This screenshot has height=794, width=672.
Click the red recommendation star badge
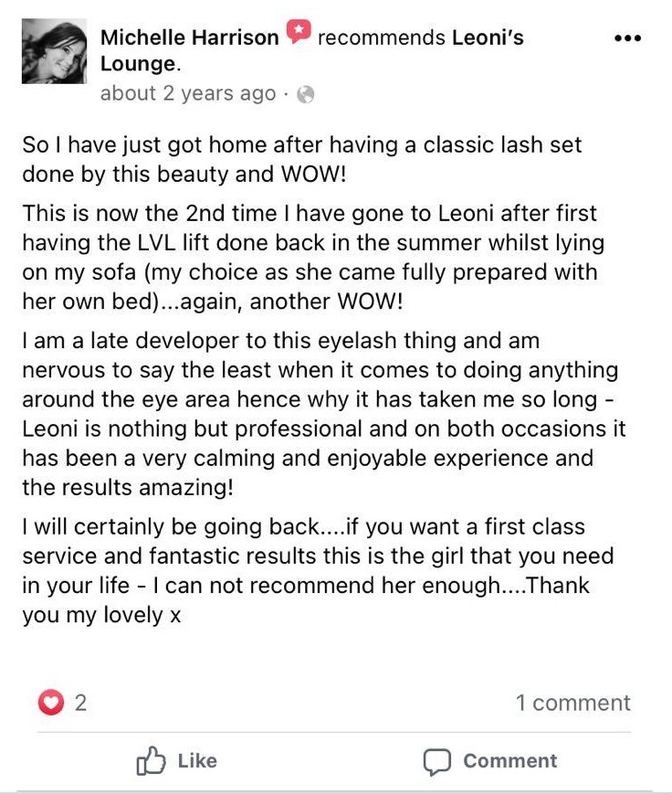click(299, 34)
